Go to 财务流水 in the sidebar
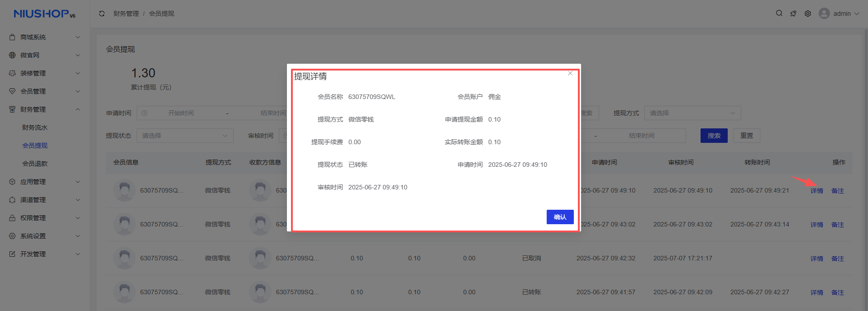The image size is (868, 311). click(x=35, y=127)
